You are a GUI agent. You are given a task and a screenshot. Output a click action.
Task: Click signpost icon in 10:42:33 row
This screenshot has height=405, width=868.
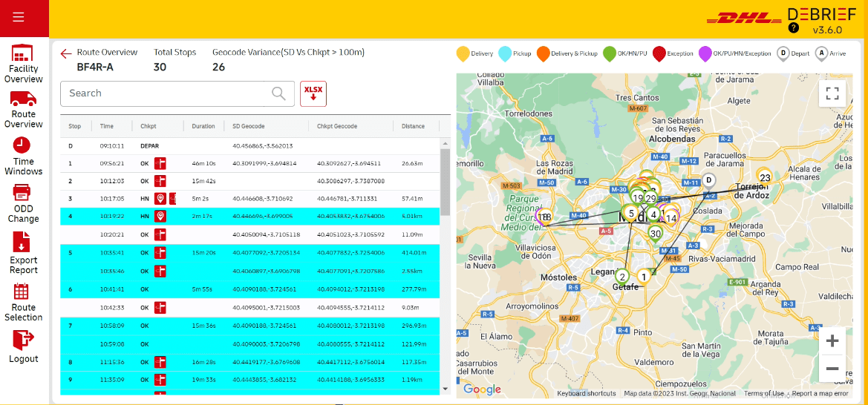point(160,307)
